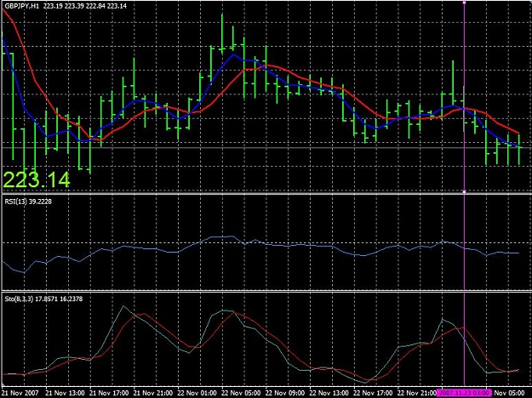
Task: Click the 22 Nov 09:00 time axis label
Action: (285, 393)
